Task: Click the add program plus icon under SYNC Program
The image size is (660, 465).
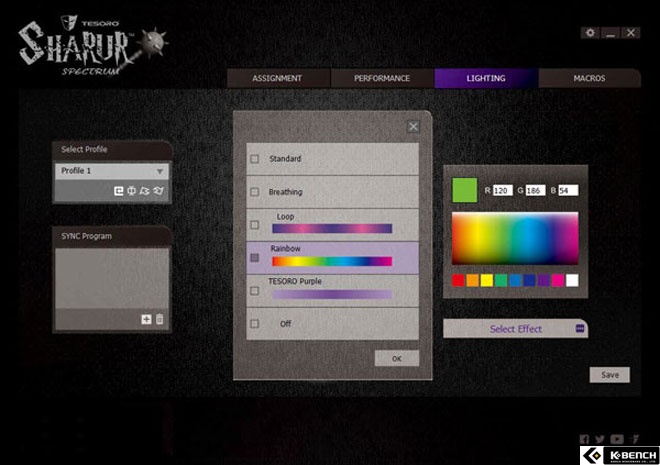Action: [x=146, y=319]
